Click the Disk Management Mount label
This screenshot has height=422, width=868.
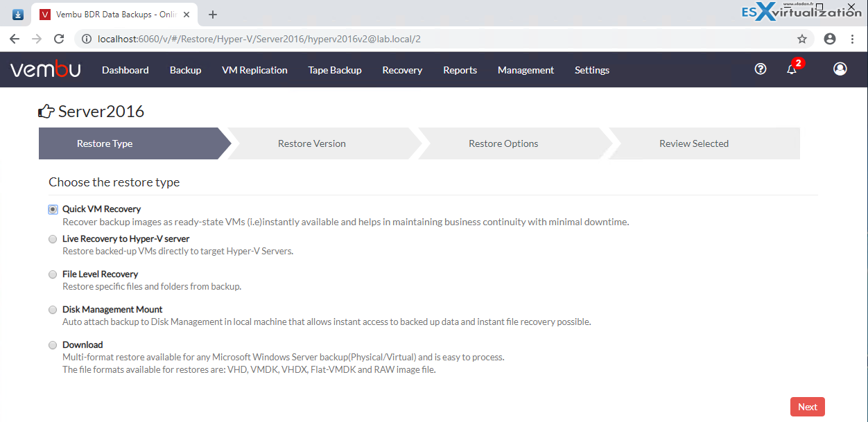click(112, 309)
